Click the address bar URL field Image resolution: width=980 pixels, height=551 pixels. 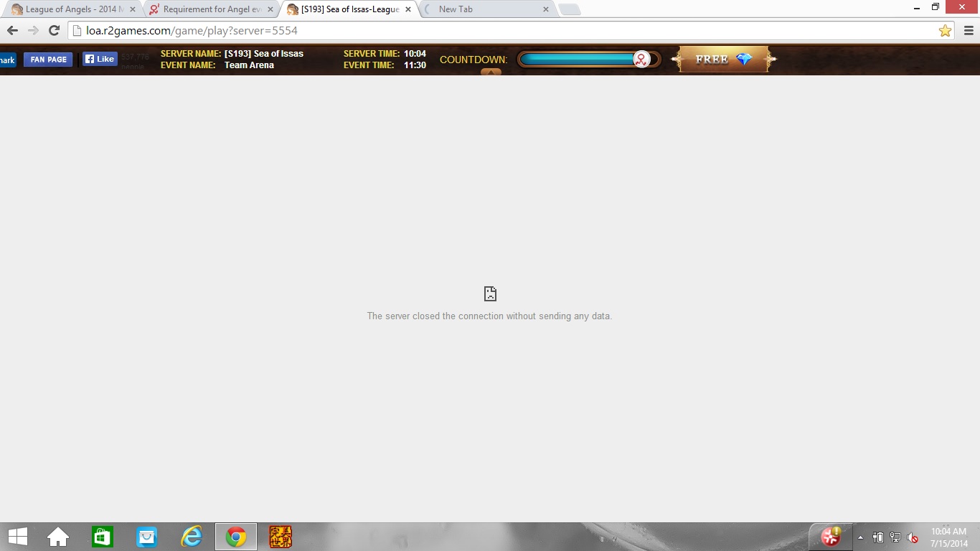(x=502, y=31)
